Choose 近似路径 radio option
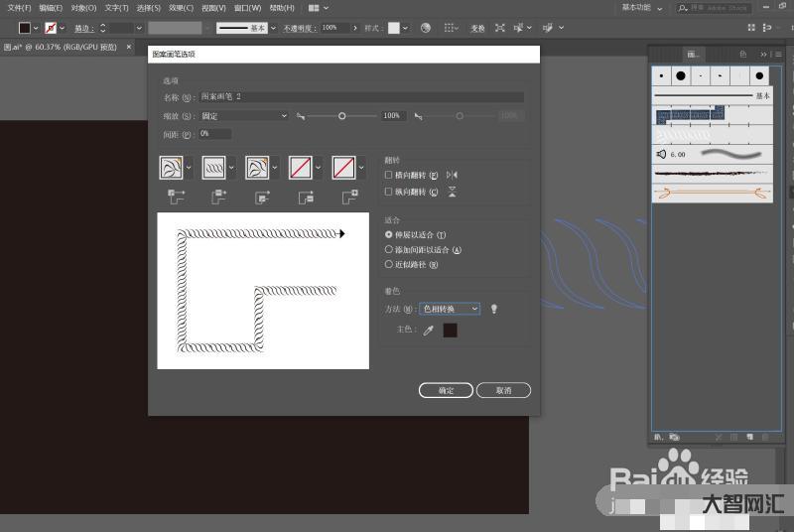Screen dimensions: 794x532 pos(389,265)
